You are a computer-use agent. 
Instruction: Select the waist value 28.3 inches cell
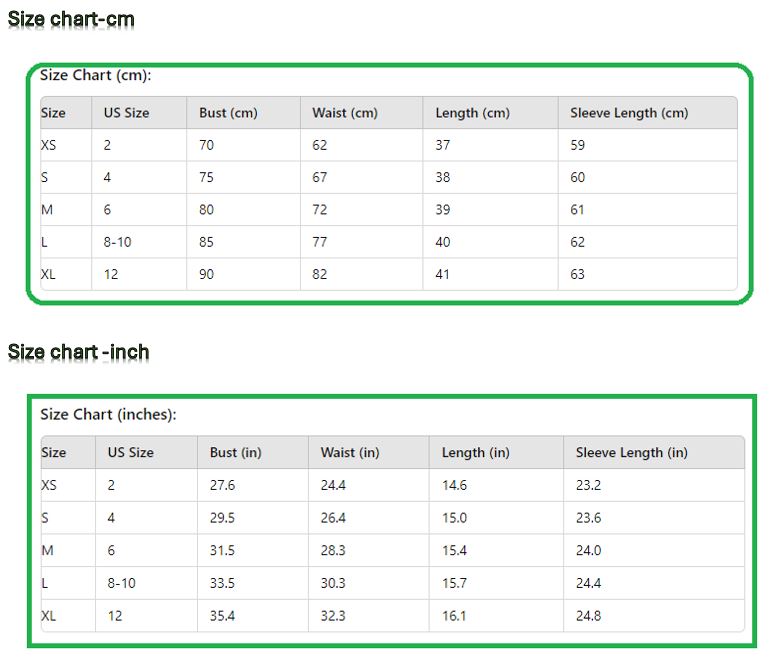pyautogui.click(x=333, y=551)
